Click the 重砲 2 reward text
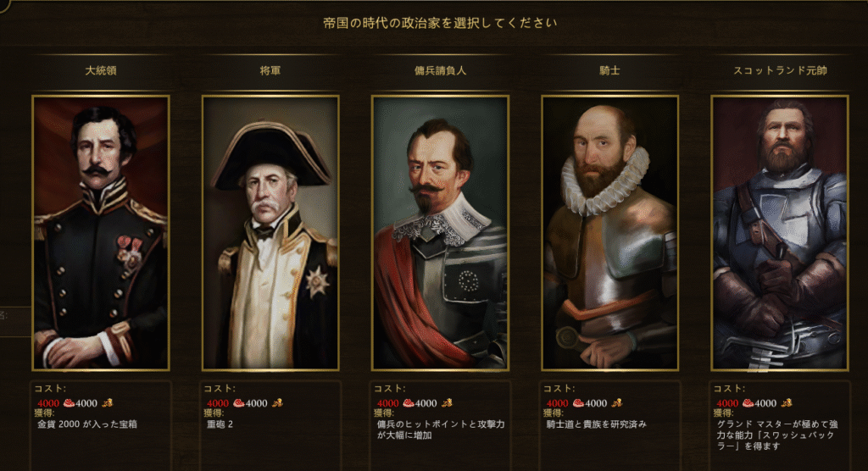The image size is (868, 471). pyautogui.click(x=220, y=424)
